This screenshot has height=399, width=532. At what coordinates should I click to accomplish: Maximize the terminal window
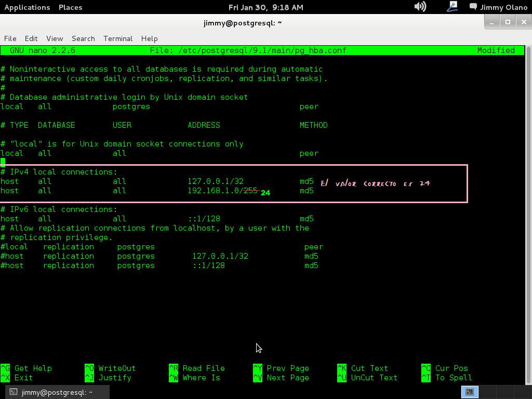coord(508,22)
